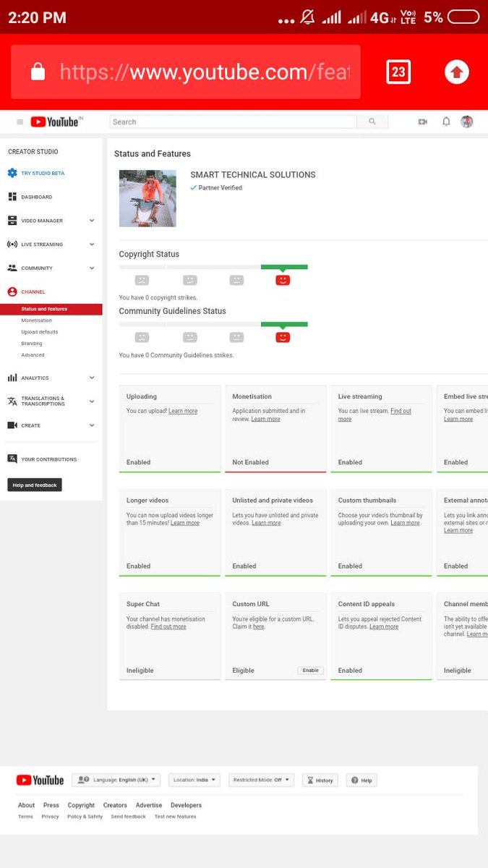
Task: Open the create video camera icon
Action: (423, 122)
